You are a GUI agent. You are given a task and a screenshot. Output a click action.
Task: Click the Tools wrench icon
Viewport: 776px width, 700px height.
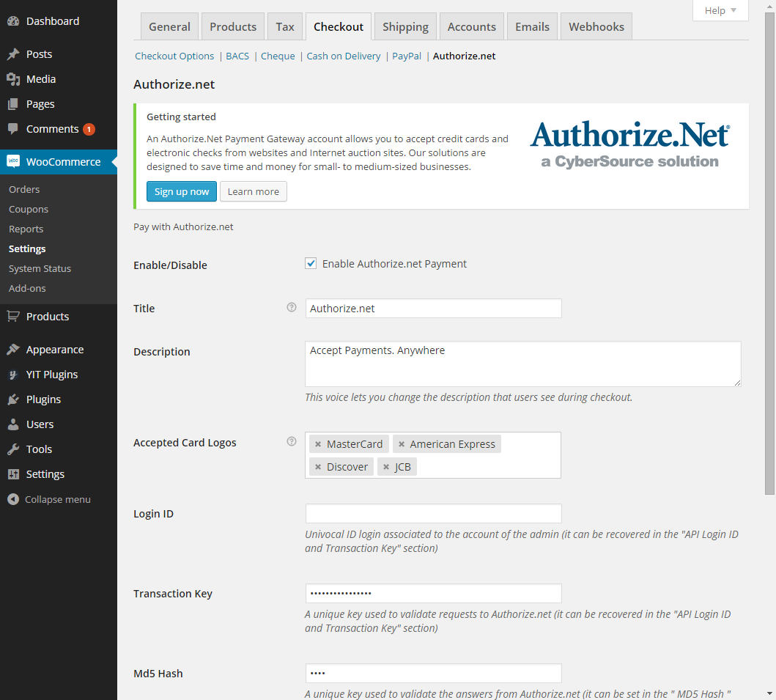[x=13, y=449]
